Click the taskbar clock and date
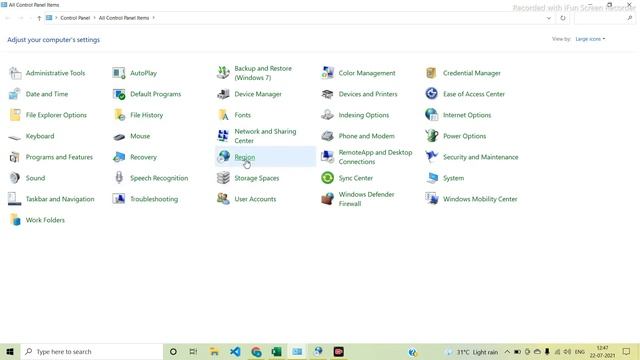The width and height of the screenshot is (640, 360). point(602,351)
